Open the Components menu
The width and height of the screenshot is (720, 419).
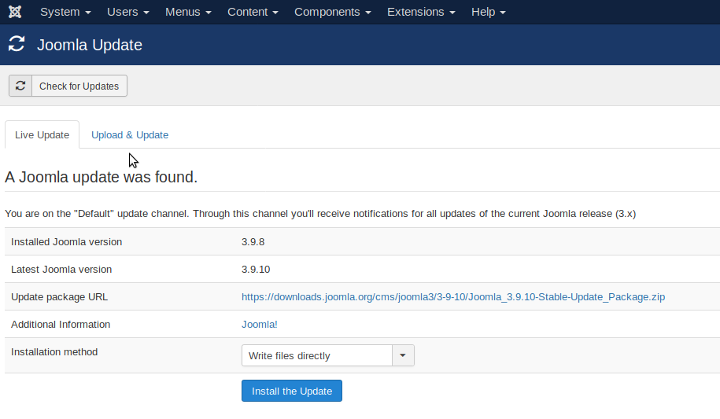tap(332, 12)
